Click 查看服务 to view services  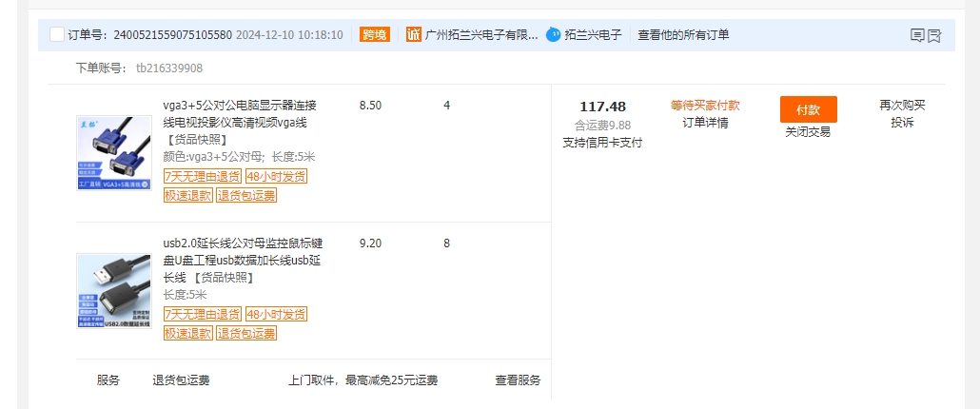click(518, 380)
